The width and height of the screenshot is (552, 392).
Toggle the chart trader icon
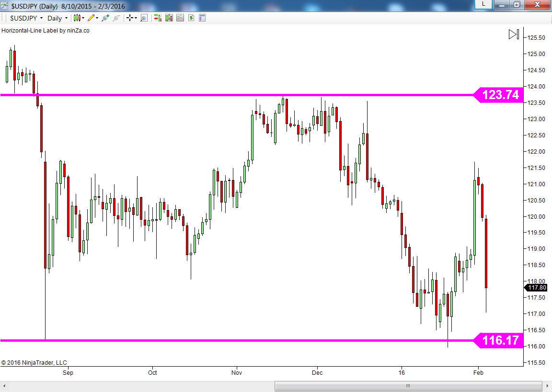pos(158,18)
